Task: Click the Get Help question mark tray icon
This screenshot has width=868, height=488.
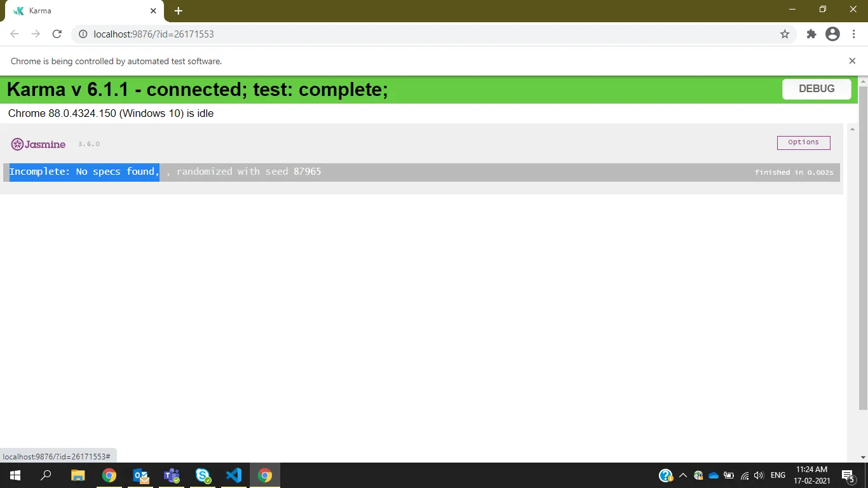Action: click(x=665, y=475)
